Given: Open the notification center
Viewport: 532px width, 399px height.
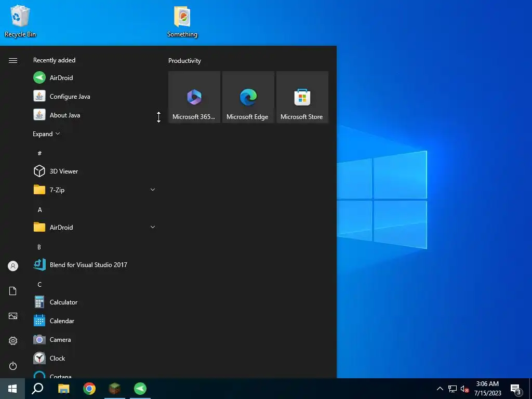Looking at the screenshot, I should click(516, 389).
